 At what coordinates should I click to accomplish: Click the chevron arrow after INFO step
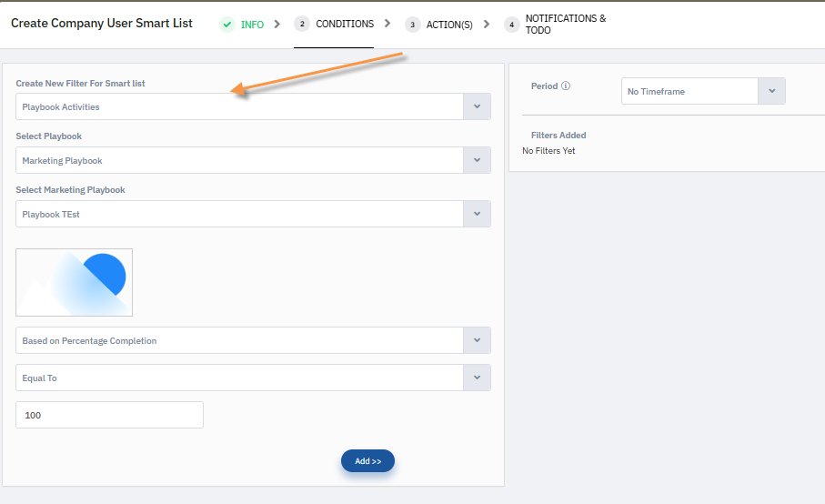(277, 25)
